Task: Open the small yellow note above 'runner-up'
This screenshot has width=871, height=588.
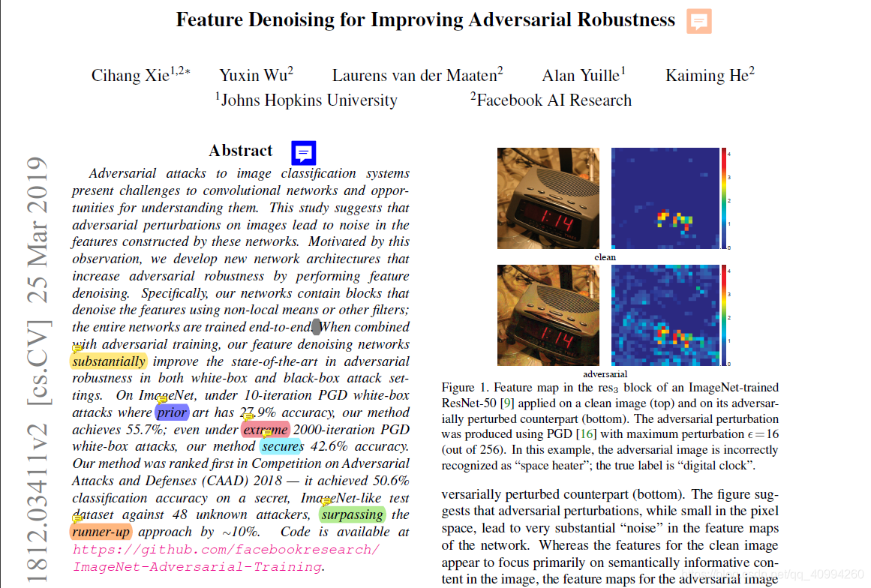Action: click(x=77, y=518)
